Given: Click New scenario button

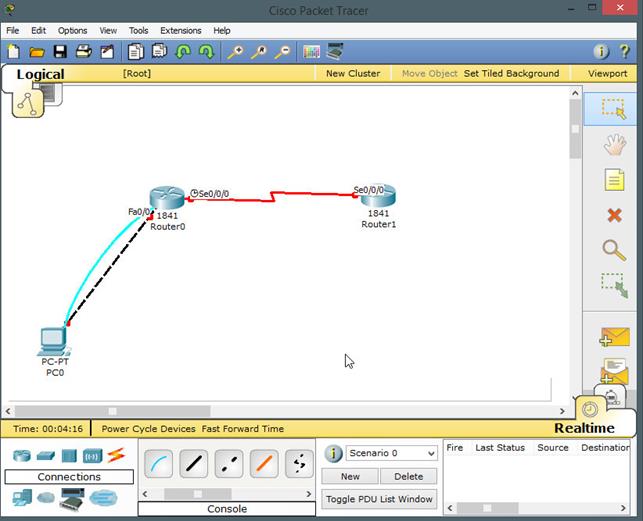Looking at the screenshot, I should (350, 476).
